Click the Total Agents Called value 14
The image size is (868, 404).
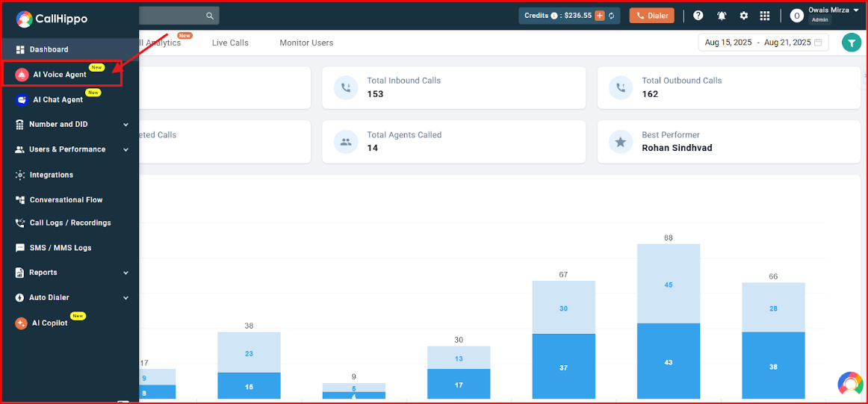[373, 148]
